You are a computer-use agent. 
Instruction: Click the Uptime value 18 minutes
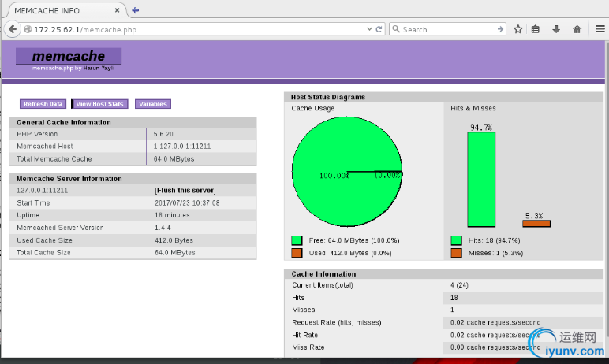click(172, 215)
